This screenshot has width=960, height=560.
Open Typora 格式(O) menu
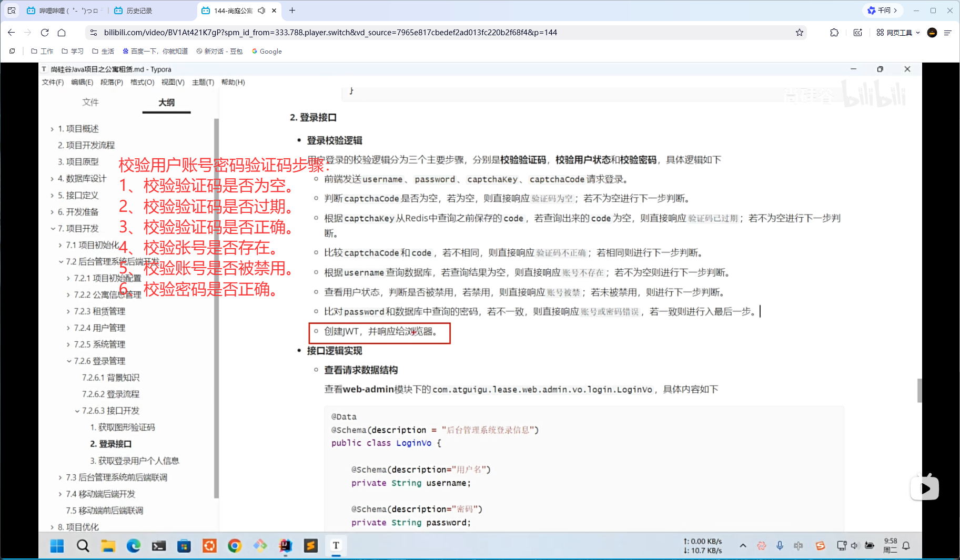[x=142, y=83]
